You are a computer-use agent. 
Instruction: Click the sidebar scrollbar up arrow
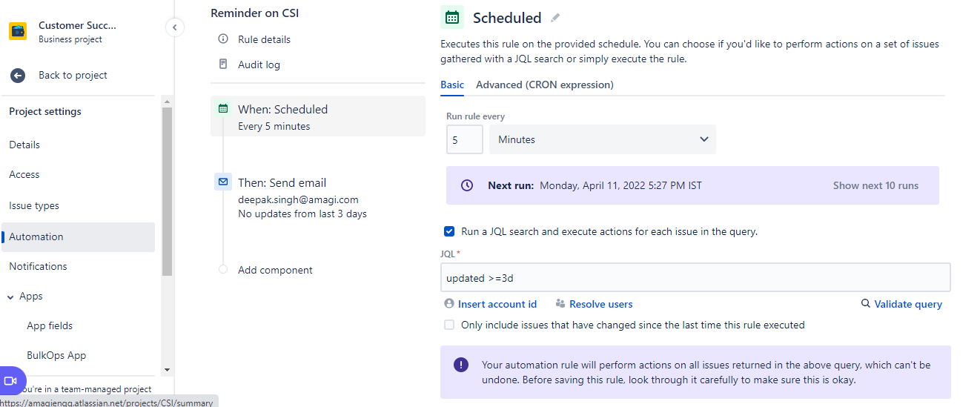167,101
